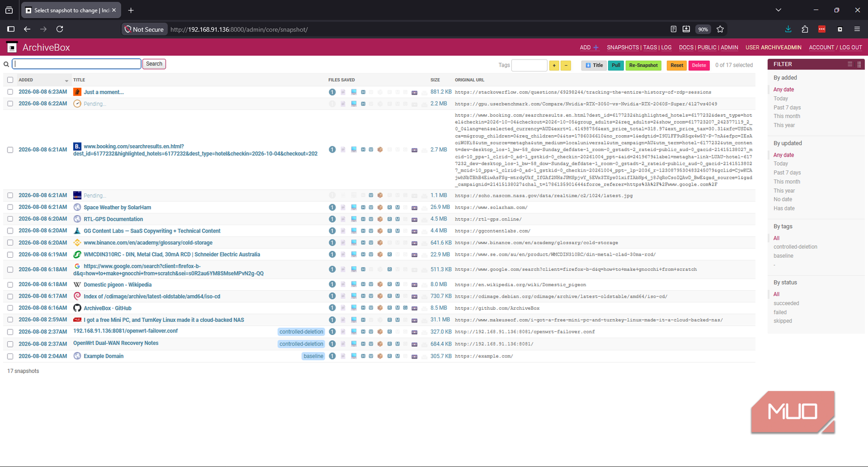Check the Domestic pigeon - Wikipedia checkbox
Image resolution: width=868 pixels, height=467 pixels.
(x=10, y=285)
